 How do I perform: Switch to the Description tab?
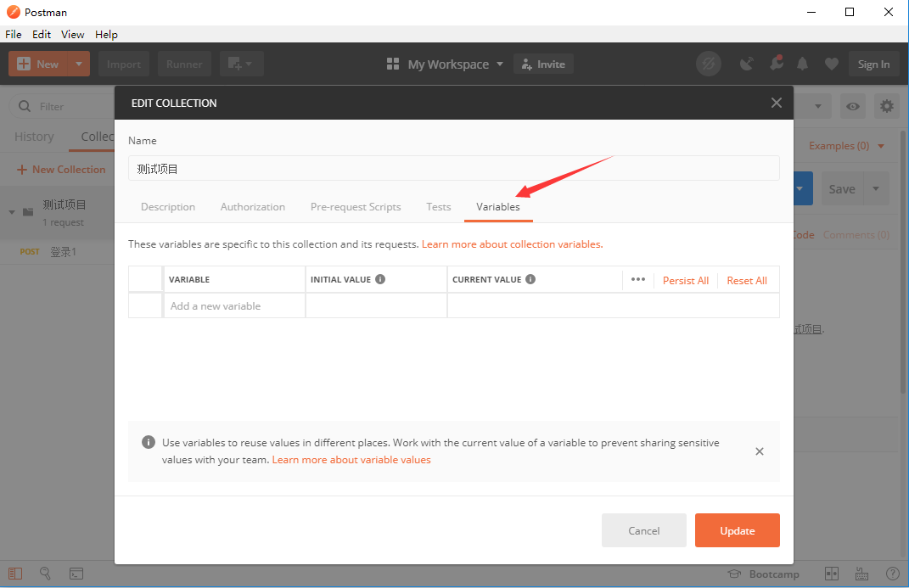pos(168,207)
